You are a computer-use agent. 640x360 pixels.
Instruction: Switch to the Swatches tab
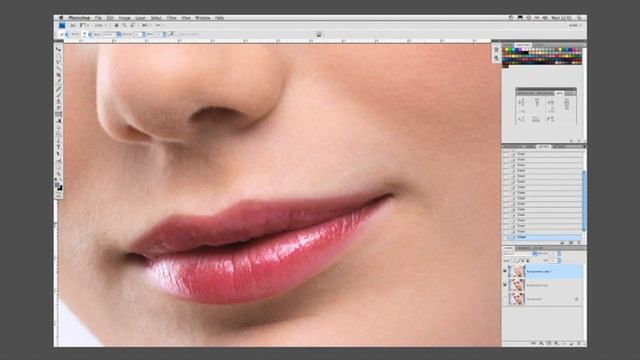[x=523, y=45]
